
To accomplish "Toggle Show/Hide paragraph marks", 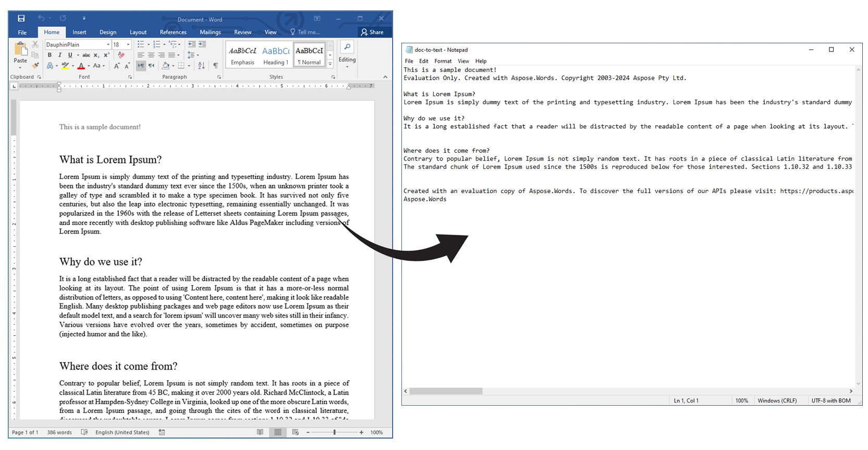I will [x=215, y=66].
